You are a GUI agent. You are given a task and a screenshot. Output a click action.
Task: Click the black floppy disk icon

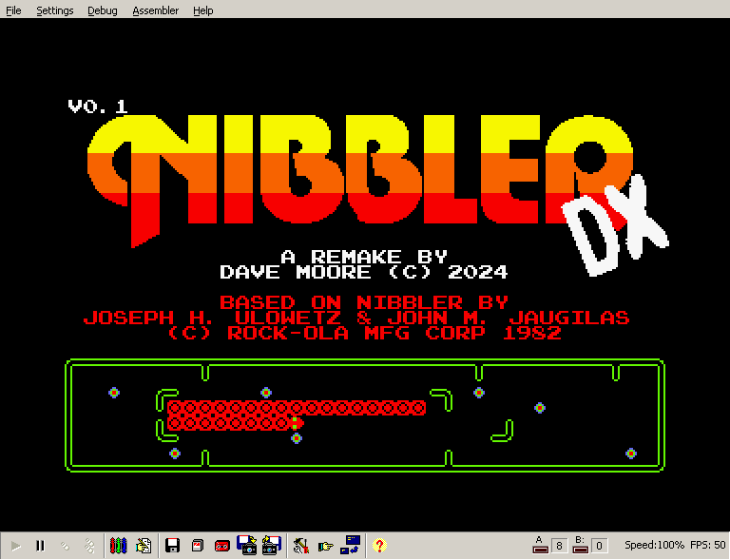coord(173,546)
